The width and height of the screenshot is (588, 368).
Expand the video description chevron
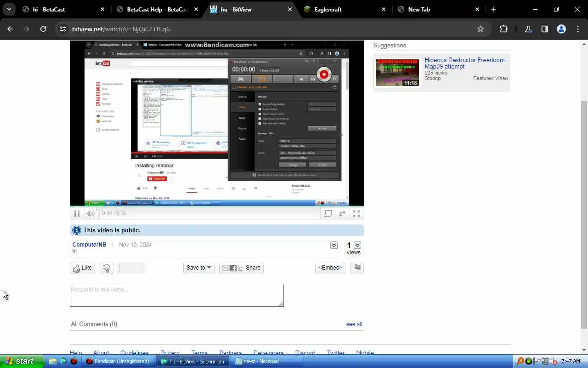click(334, 245)
